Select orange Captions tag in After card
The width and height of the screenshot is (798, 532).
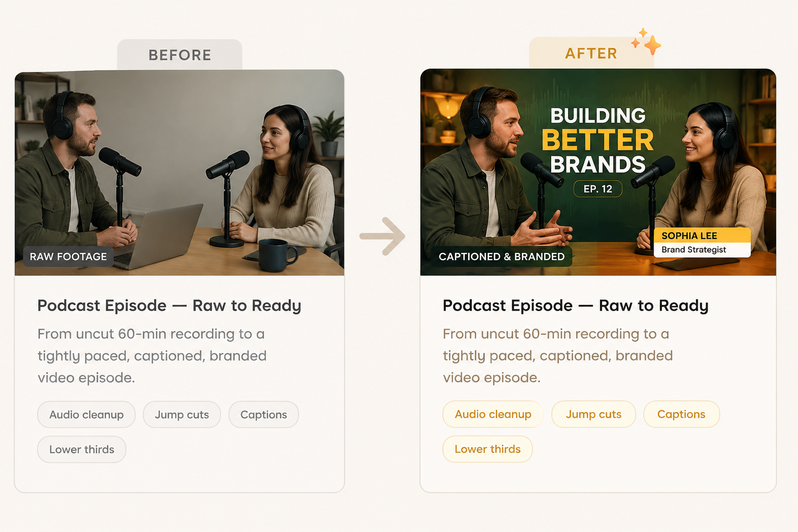(x=681, y=414)
